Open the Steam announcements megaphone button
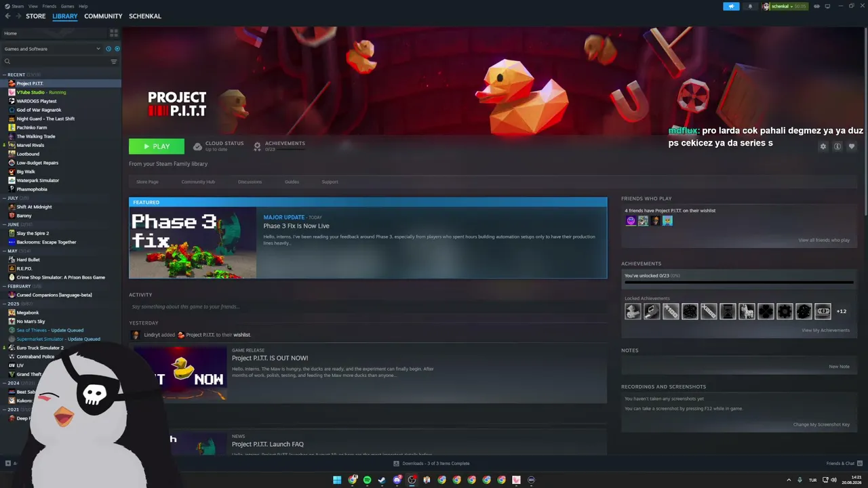The width and height of the screenshot is (868, 488). [x=731, y=6]
